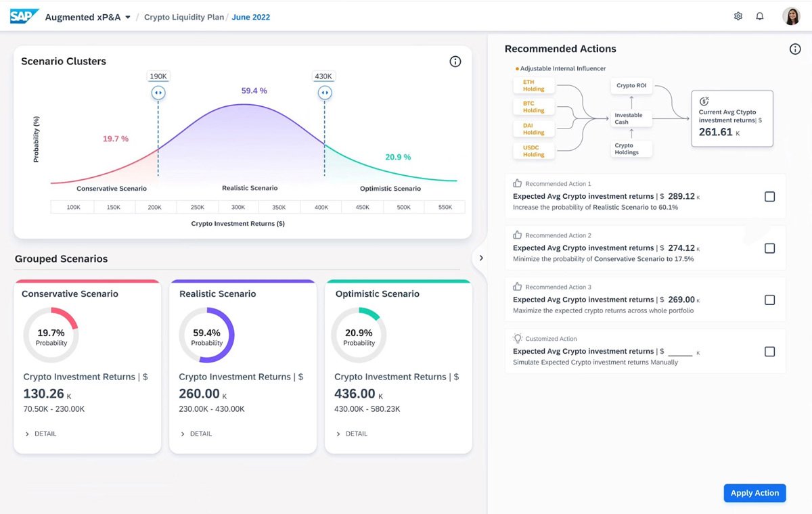Screen dimensions: 812x514
Task: Open notifications with the bell icon
Action: [x=760, y=16]
